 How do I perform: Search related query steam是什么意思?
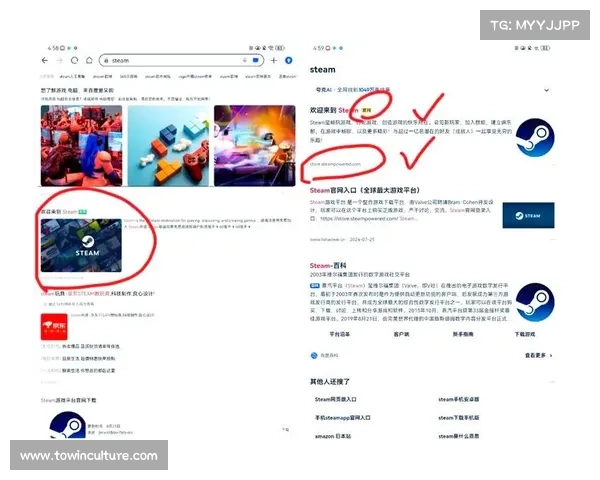click(458, 436)
